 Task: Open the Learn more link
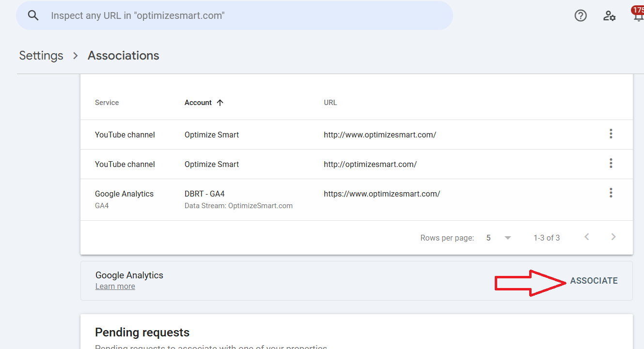coord(115,287)
